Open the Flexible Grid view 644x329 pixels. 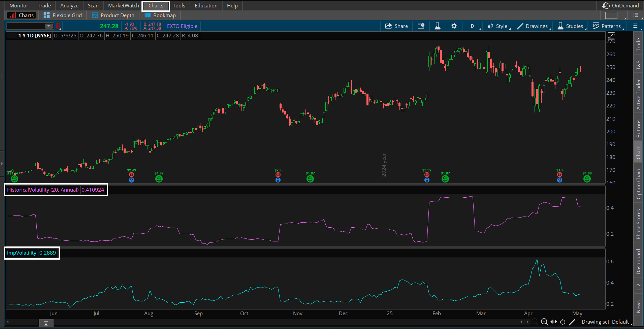pyautogui.click(x=62, y=15)
